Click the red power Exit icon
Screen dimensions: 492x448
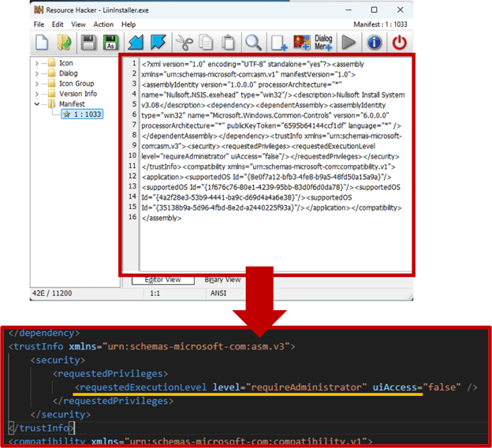click(x=401, y=43)
